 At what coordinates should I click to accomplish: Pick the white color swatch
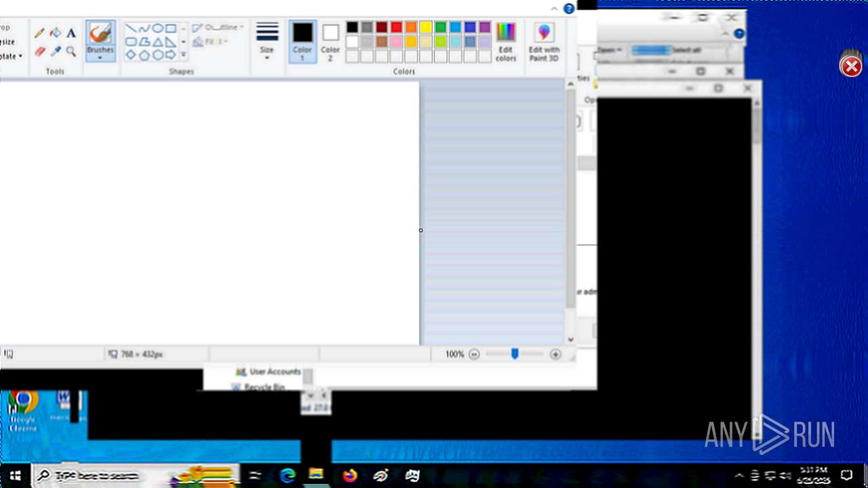(x=352, y=42)
